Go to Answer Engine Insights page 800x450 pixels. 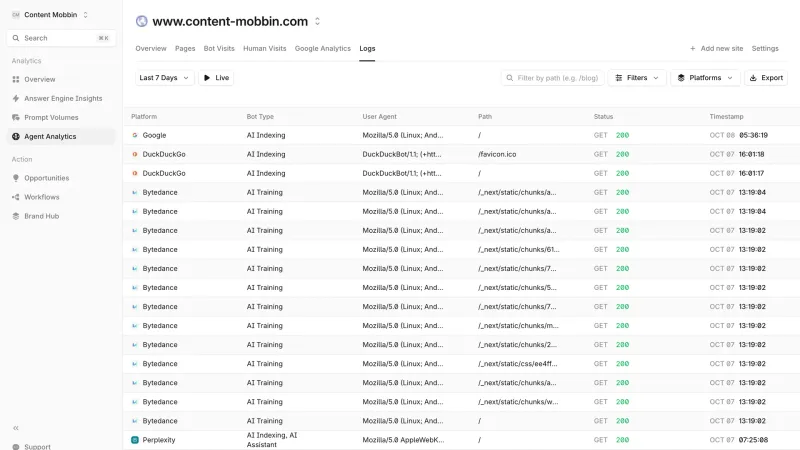63,98
